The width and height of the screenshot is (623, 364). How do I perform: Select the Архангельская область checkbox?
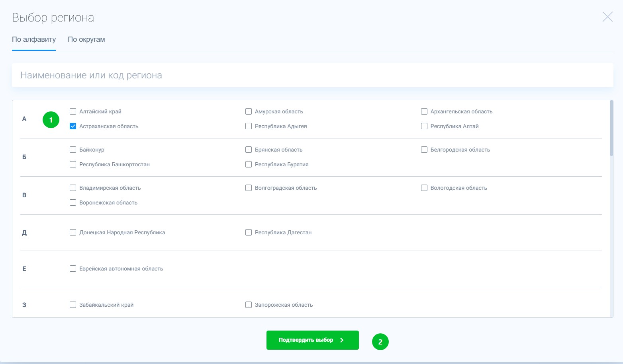pyautogui.click(x=424, y=111)
